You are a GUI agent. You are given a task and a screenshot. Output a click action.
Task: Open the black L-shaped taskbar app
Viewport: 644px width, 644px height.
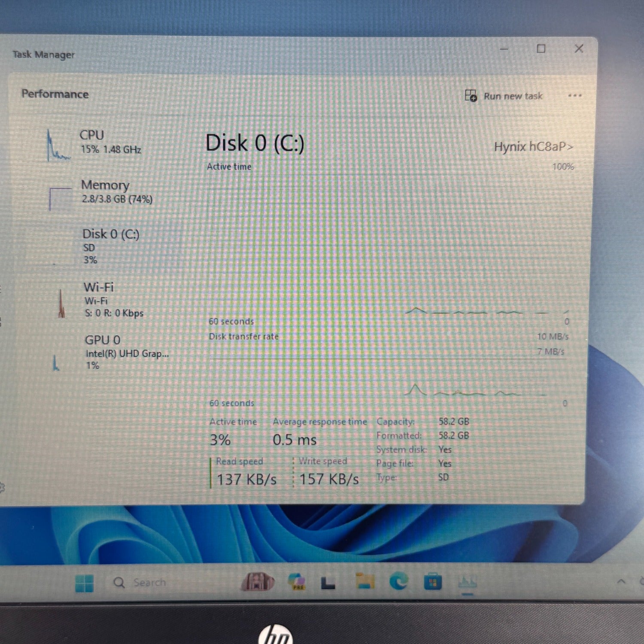[x=328, y=583]
